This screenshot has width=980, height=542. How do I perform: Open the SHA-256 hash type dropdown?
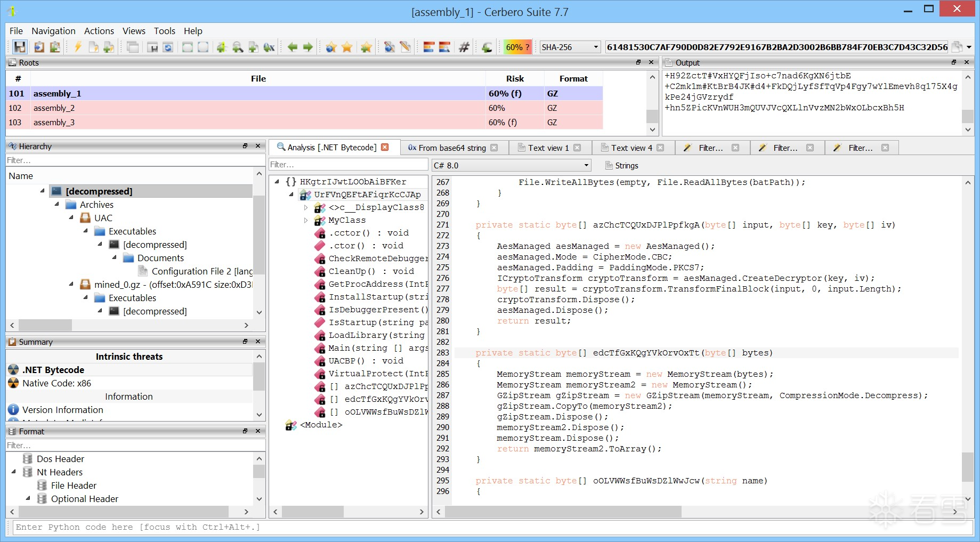[x=570, y=47]
